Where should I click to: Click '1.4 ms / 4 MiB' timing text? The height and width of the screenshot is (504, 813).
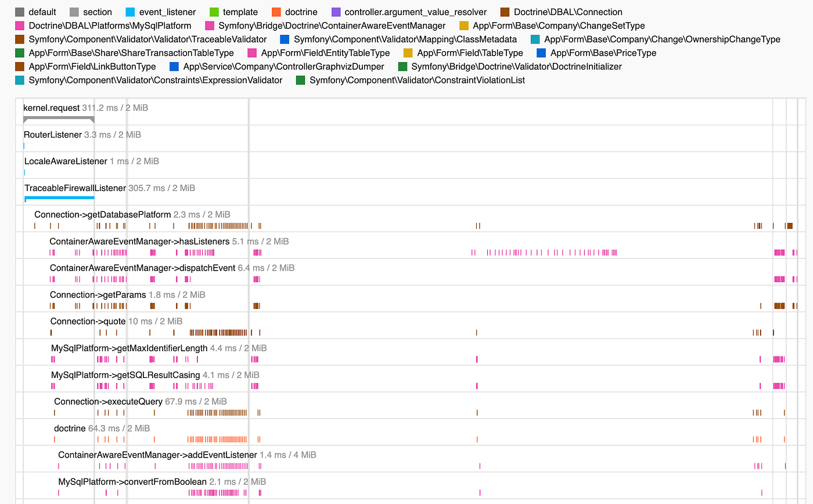pos(287,455)
